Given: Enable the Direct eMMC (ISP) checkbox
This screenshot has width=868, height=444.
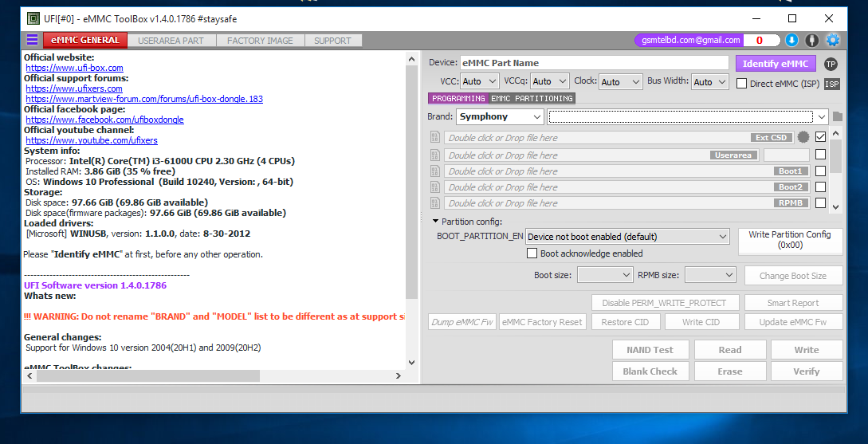Looking at the screenshot, I should [742, 83].
